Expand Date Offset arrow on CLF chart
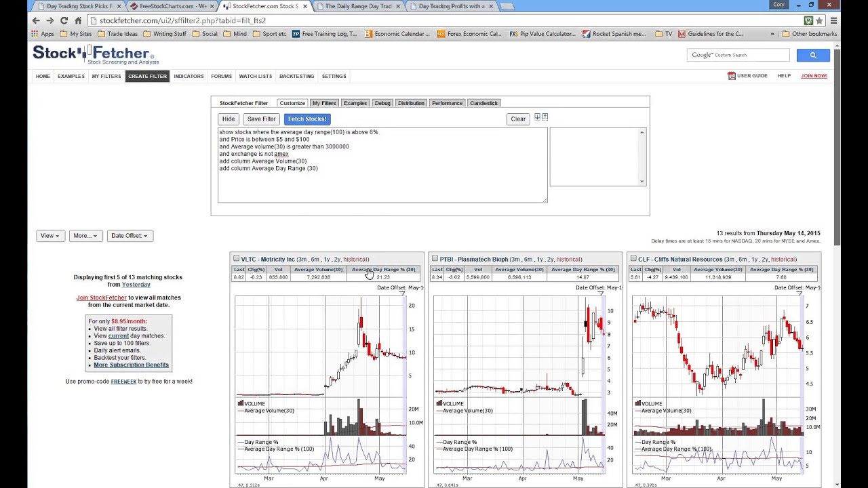 tap(800, 293)
